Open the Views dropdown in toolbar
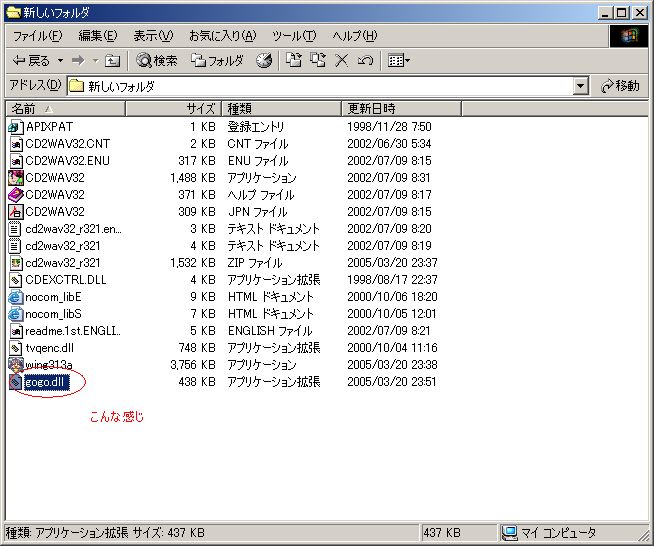 click(399, 61)
